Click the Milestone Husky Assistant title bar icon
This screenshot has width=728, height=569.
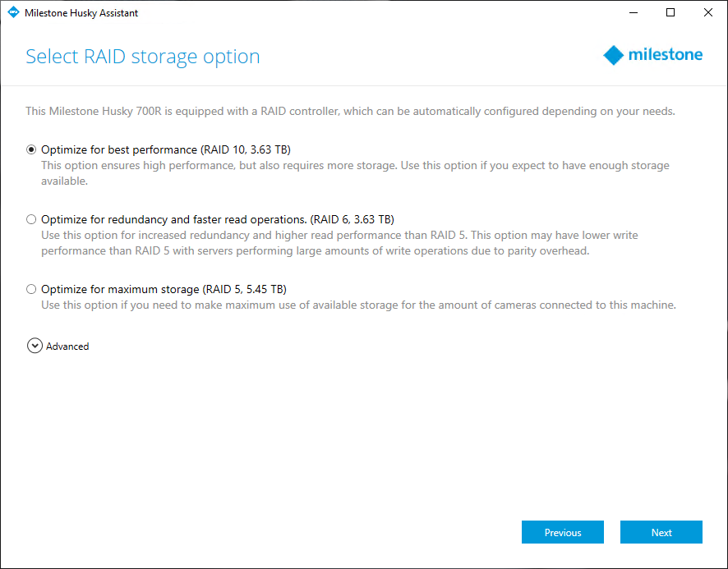tap(13, 12)
